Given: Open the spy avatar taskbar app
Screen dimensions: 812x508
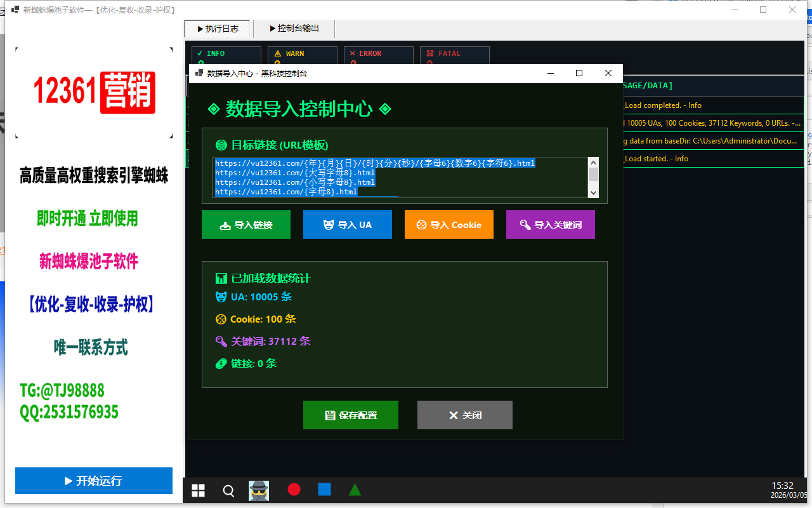Looking at the screenshot, I should (x=259, y=490).
